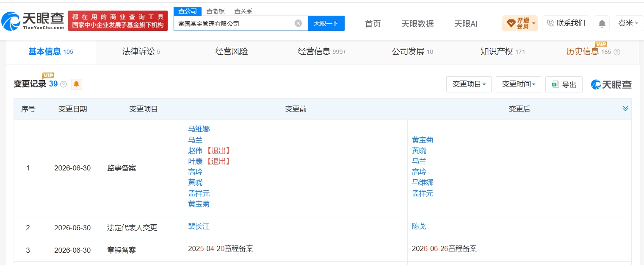Viewport: 644px width, 265px height.
Task: Click the change-record alert bell icon
Action: click(x=76, y=84)
